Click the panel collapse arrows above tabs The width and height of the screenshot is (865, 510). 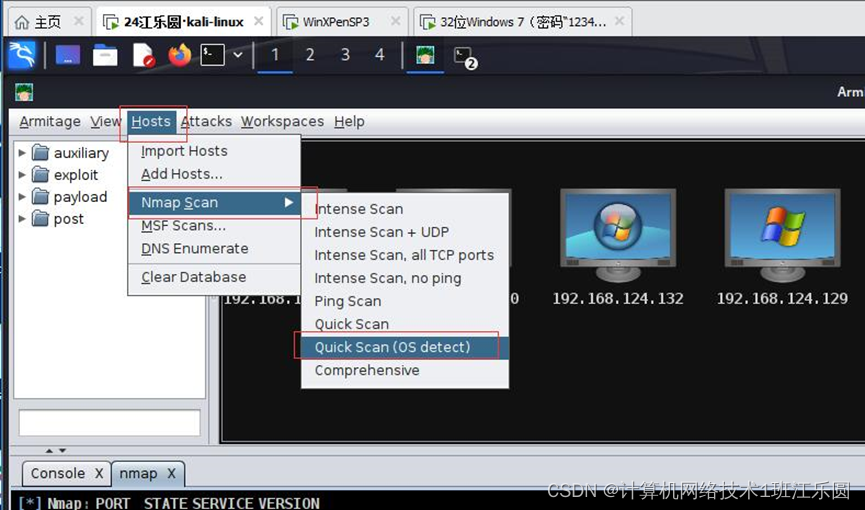[x=55, y=451]
